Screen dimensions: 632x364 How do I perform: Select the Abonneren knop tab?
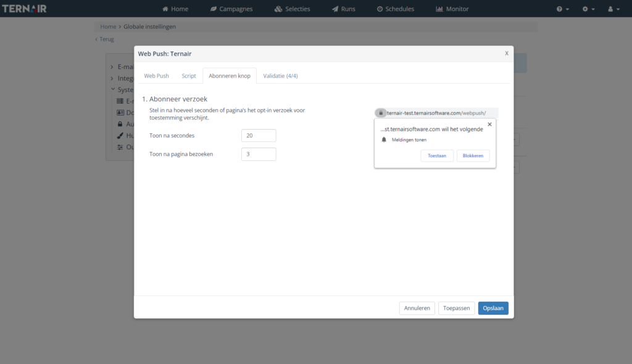[x=230, y=76]
